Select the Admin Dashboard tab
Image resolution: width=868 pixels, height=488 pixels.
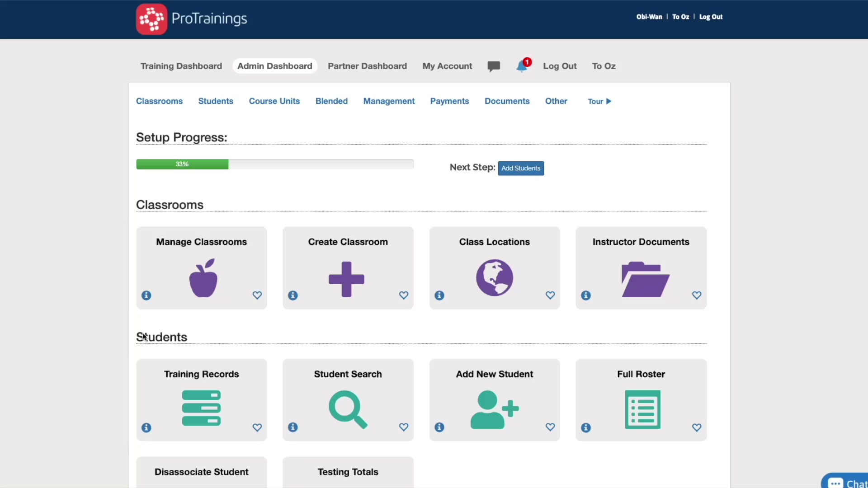coord(275,66)
